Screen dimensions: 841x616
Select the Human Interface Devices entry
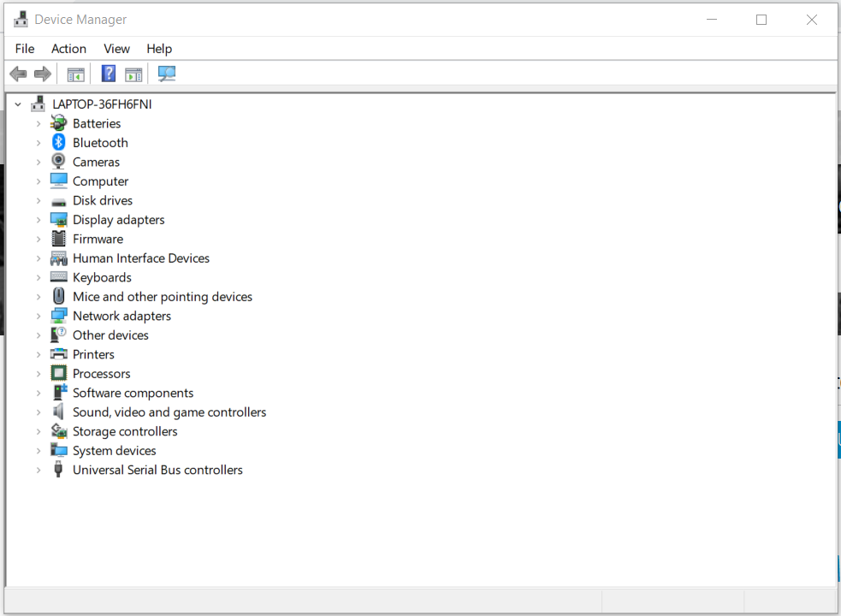pos(141,258)
